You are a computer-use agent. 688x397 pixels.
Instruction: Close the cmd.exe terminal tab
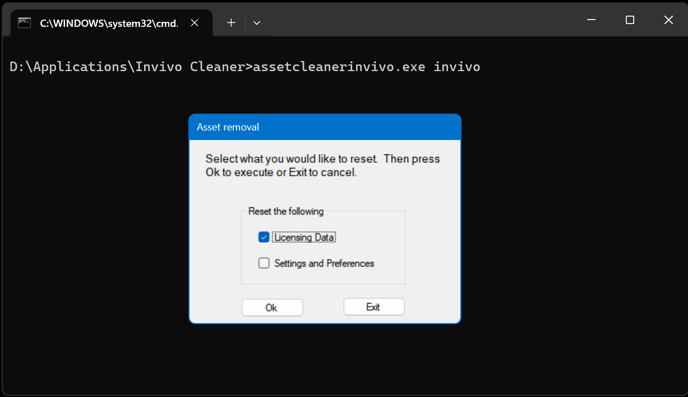tap(194, 23)
